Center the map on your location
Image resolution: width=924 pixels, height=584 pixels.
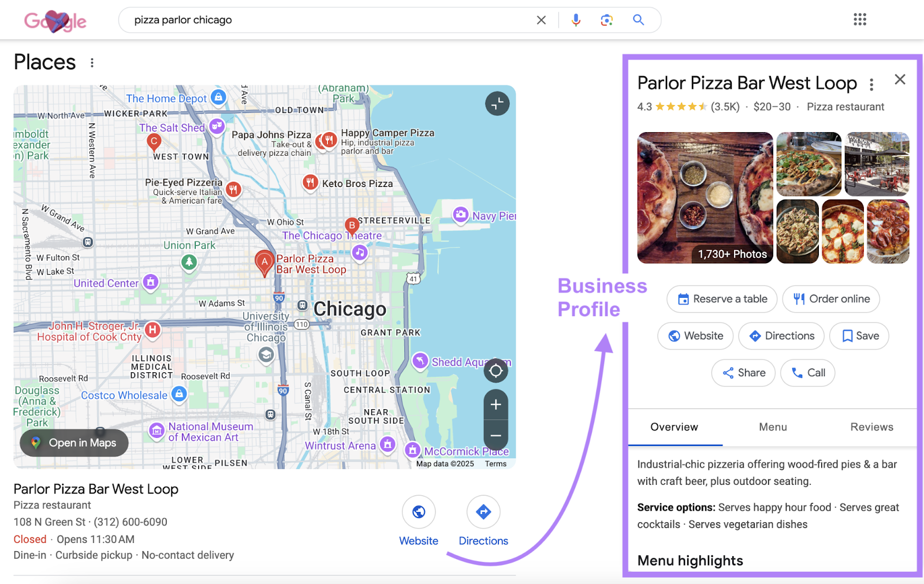[x=495, y=370]
